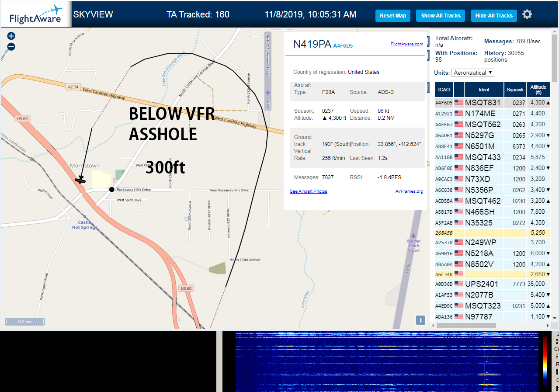Select the N6501M row
559x392 pixels.
(493, 146)
